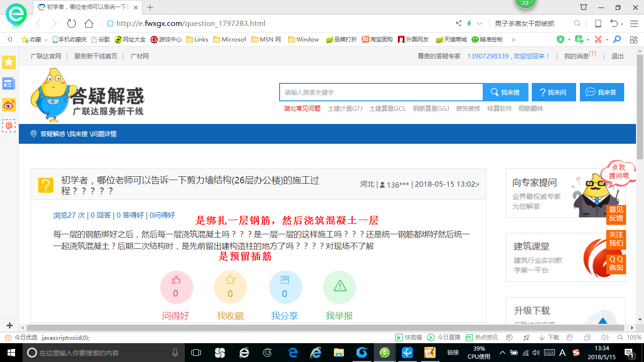Click the 我来搜 search button
The width and height of the screenshot is (644, 362).
coord(505,92)
